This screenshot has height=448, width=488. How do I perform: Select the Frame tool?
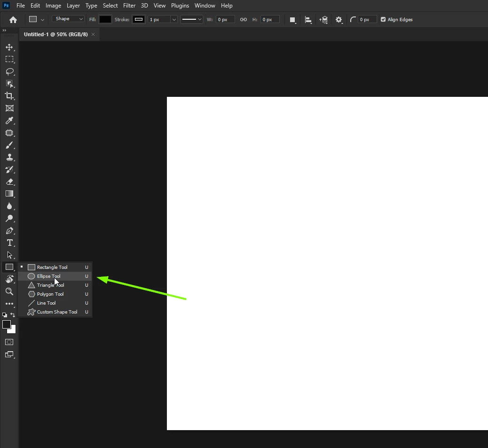(9, 108)
